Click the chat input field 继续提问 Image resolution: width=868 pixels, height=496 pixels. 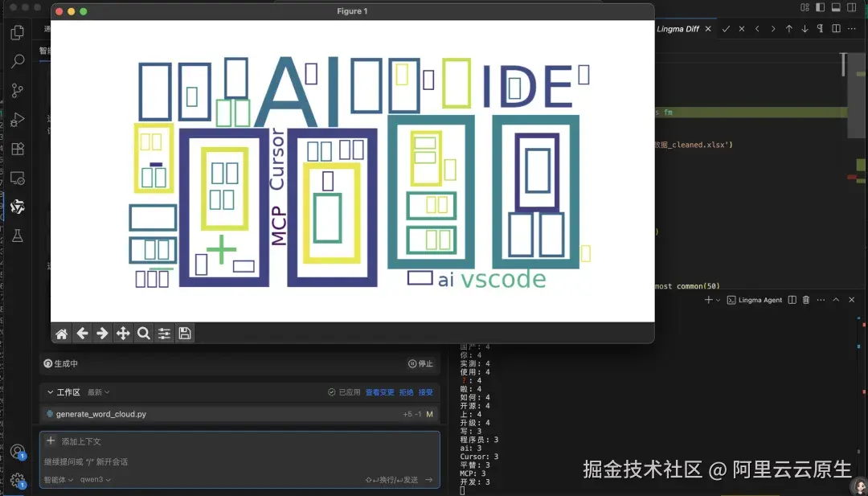[240, 461]
